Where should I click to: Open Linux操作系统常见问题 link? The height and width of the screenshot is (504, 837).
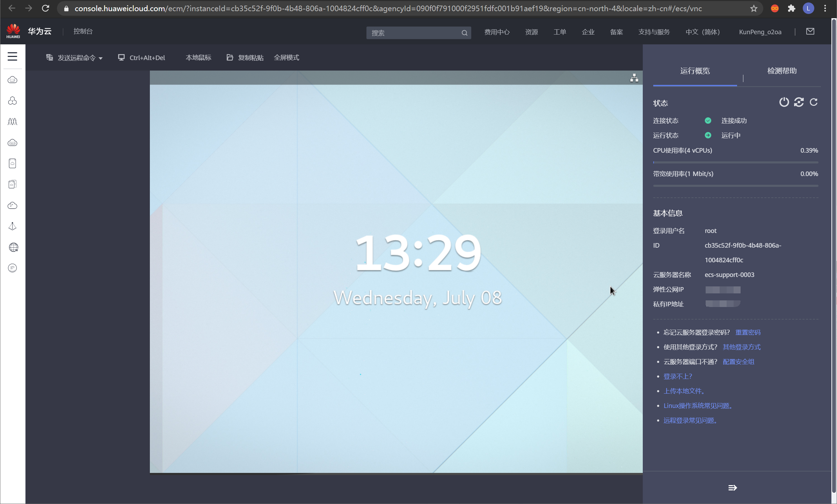(x=698, y=406)
